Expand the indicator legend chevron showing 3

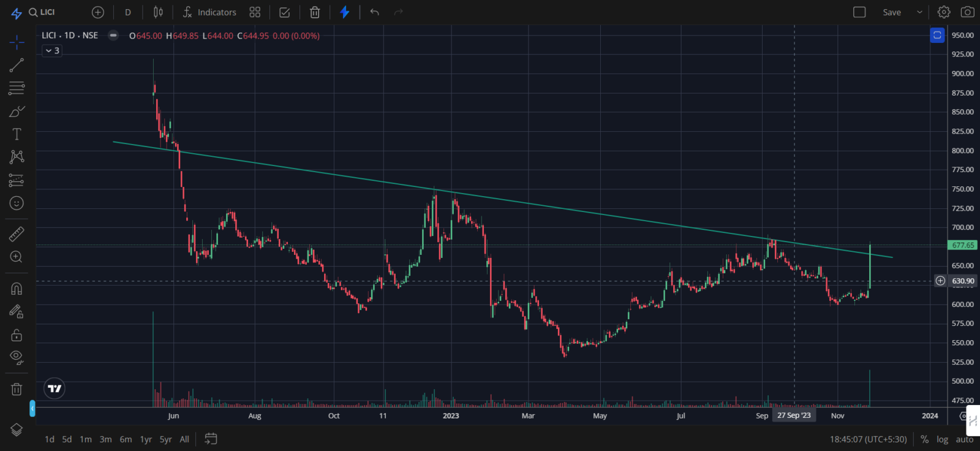[52, 51]
